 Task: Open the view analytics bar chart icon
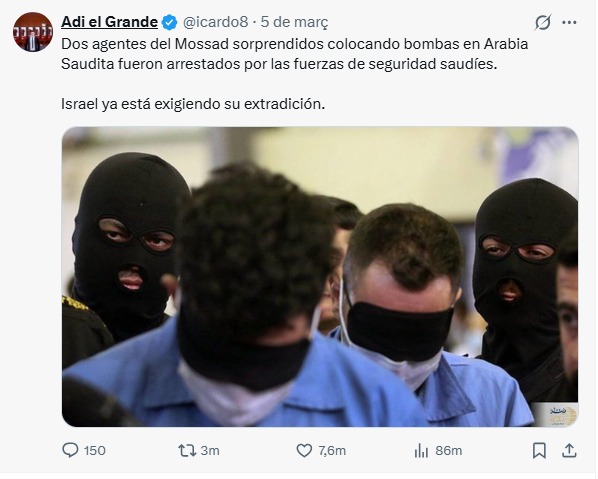click(421, 450)
